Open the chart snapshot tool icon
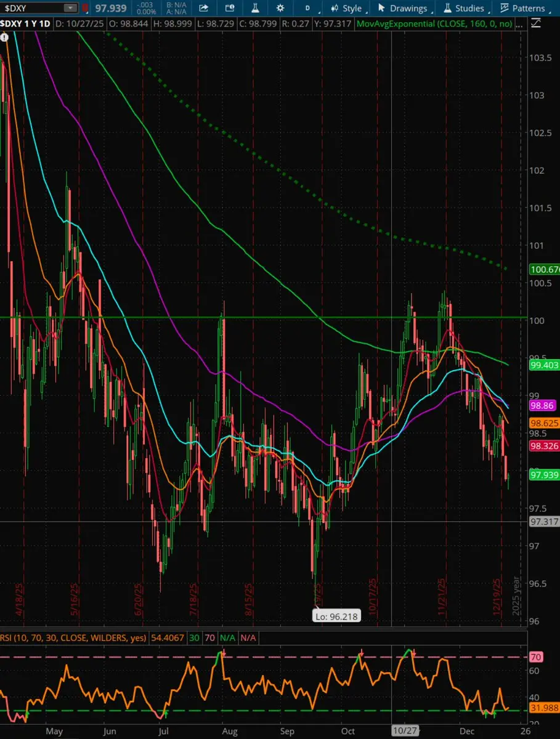 pyautogui.click(x=229, y=8)
